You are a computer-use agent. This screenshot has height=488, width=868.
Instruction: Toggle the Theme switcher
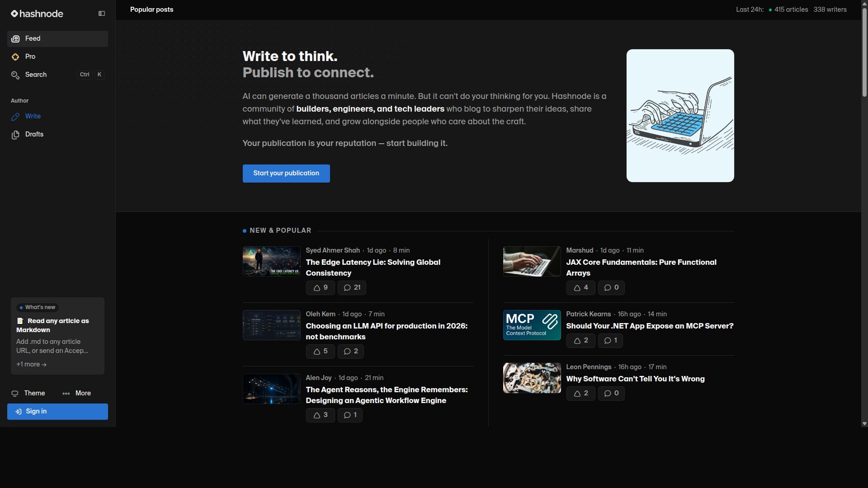click(x=28, y=394)
